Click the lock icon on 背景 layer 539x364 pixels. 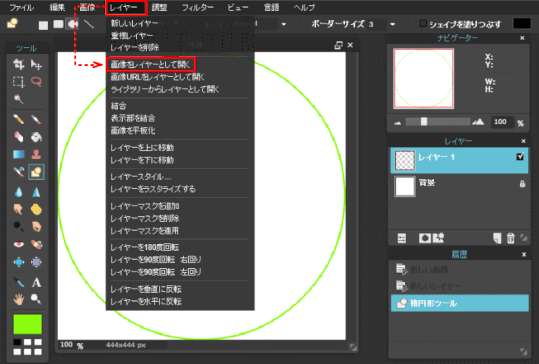click(x=522, y=184)
